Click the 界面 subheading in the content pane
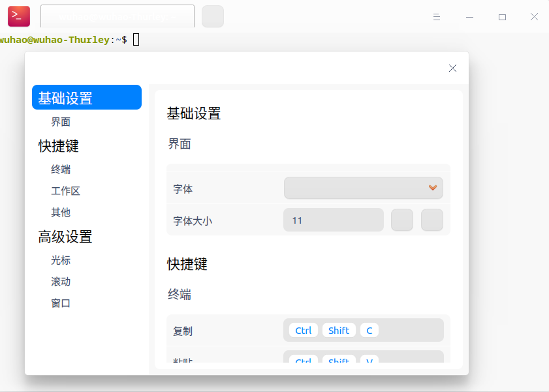The height and width of the screenshot is (392, 549). 180,143
